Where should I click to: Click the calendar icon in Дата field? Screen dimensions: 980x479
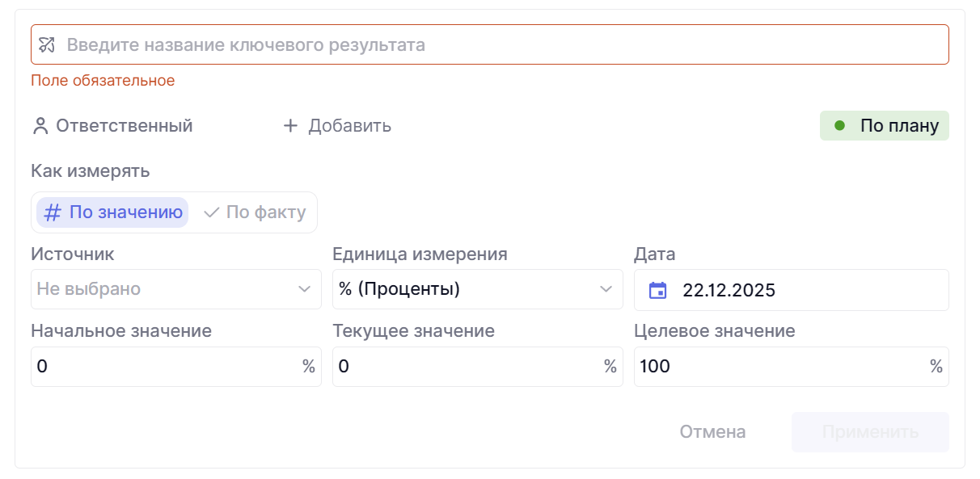pyautogui.click(x=658, y=290)
